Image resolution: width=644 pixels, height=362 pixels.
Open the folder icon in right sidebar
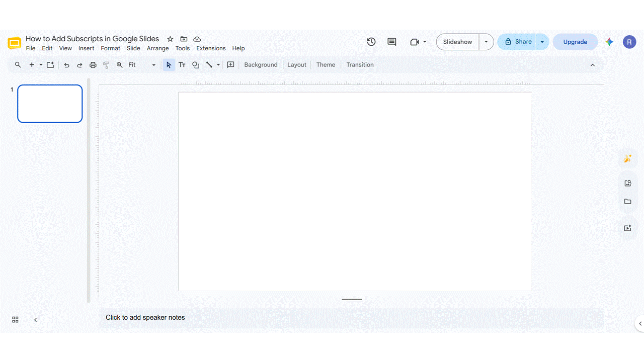pos(627,202)
